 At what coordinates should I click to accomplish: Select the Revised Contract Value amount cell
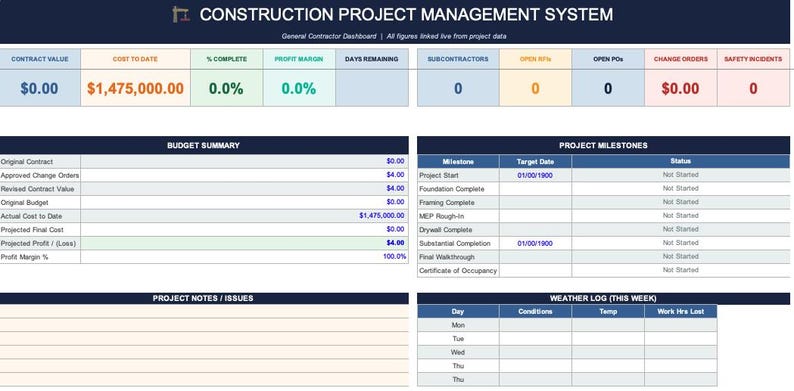(244, 189)
